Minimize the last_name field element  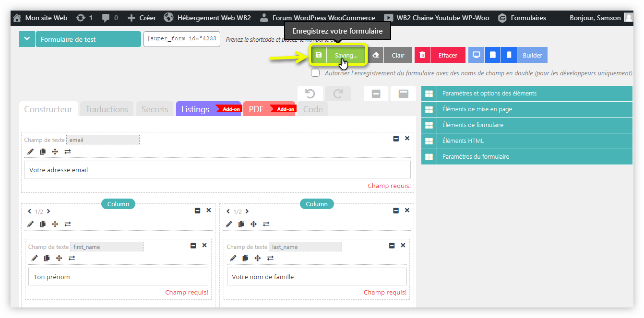tap(392, 246)
